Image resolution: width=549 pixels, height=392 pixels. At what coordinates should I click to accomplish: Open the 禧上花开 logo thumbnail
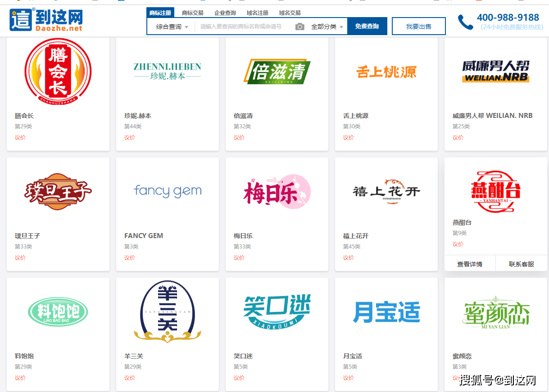pyautogui.click(x=386, y=192)
